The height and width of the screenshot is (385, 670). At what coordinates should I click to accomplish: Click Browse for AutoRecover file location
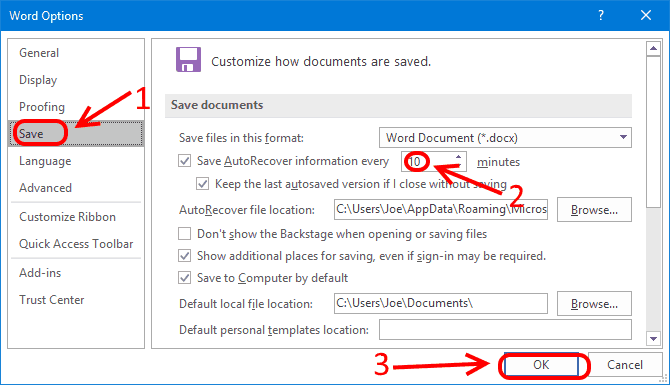tap(594, 209)
